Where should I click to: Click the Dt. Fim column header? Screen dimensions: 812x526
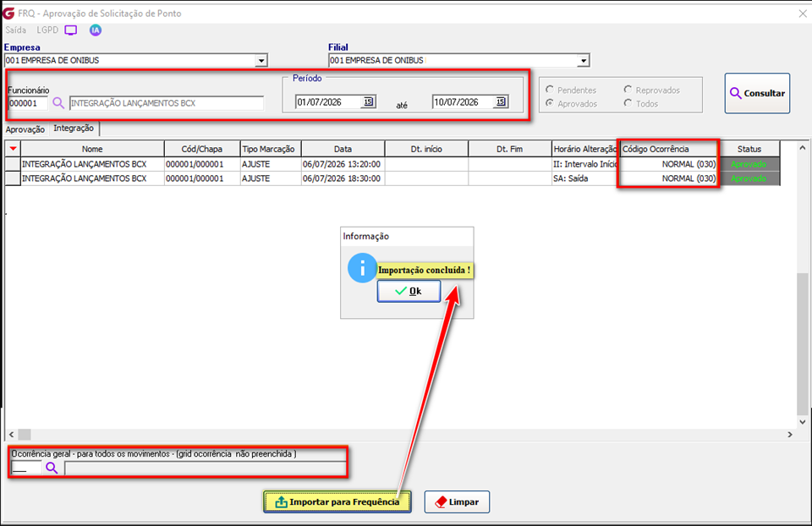pos(509,149)
